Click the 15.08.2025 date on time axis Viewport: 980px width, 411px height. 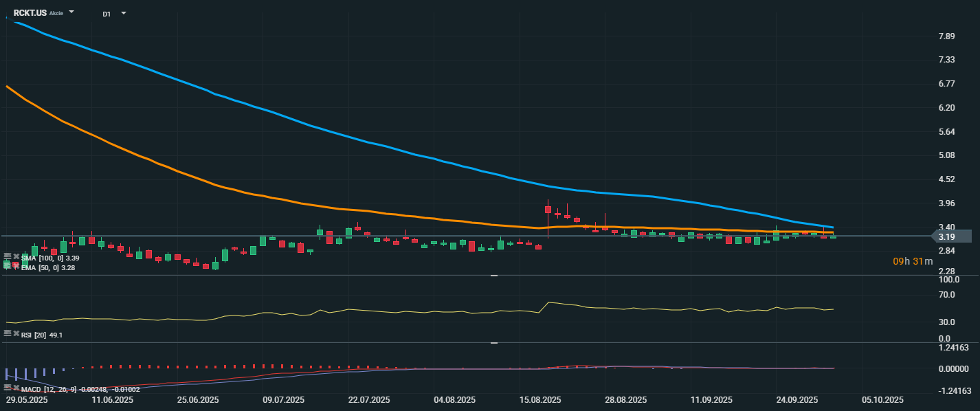(x=539, y=399)
